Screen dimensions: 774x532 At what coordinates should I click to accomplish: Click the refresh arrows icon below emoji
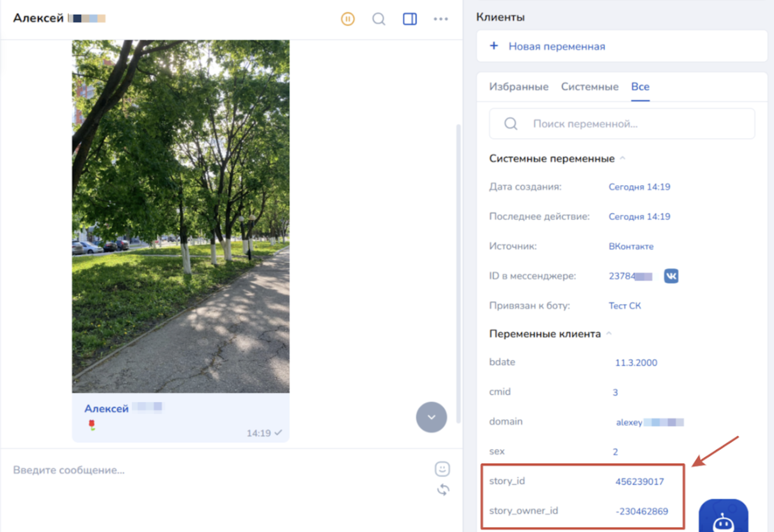(443, 490)
